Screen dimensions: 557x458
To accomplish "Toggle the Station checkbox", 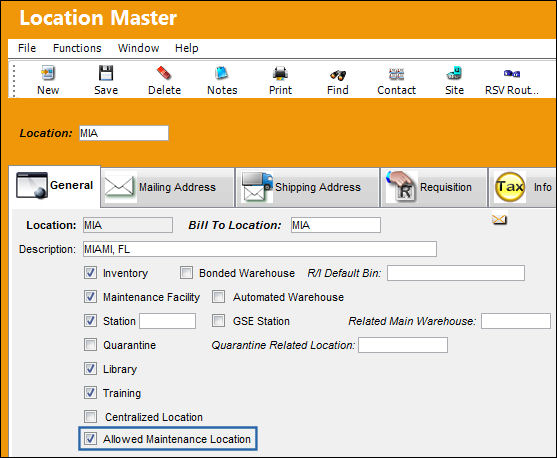I will 90,321.
